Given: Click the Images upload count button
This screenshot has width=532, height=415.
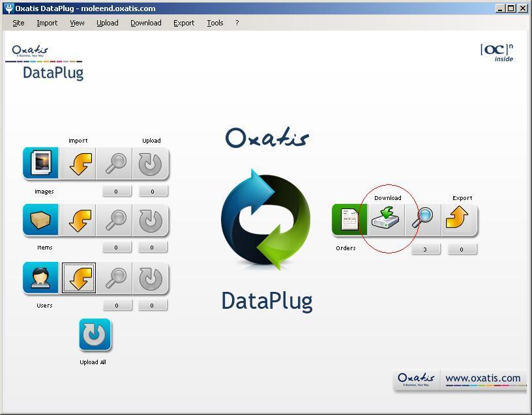Looking at the screenshot, I should (x=153, y=192).
